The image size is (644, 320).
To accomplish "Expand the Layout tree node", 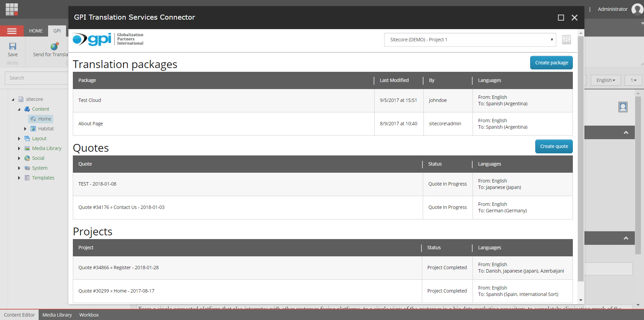I will click(19, 138).
